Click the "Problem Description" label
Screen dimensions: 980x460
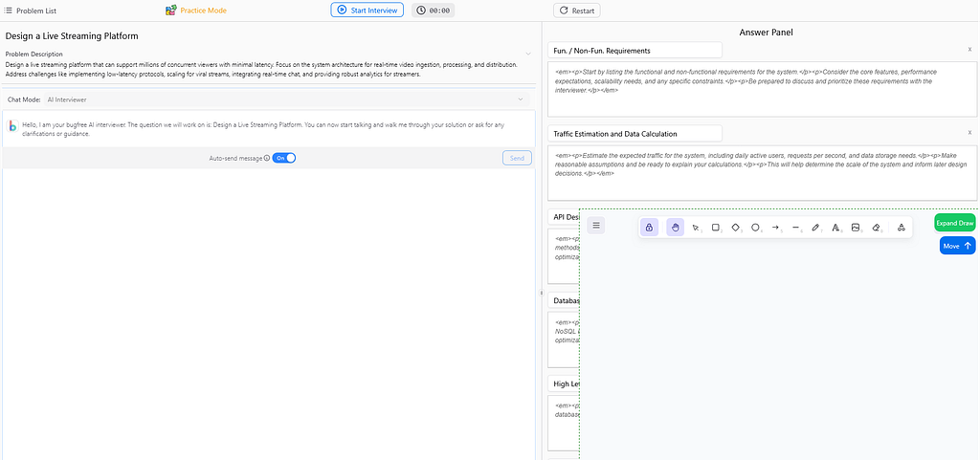pyautogui.click(x=33, y=55)
